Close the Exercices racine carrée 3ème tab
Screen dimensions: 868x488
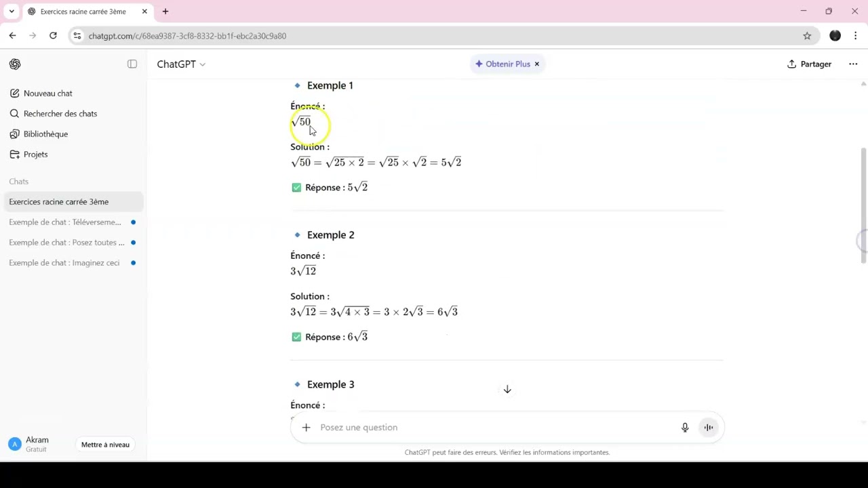tap(144, 12)
